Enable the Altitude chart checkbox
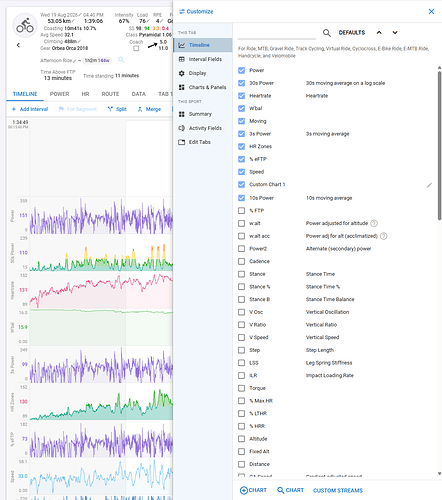Image resolution: width=442 pixels, height=500 pixels. 242,439
